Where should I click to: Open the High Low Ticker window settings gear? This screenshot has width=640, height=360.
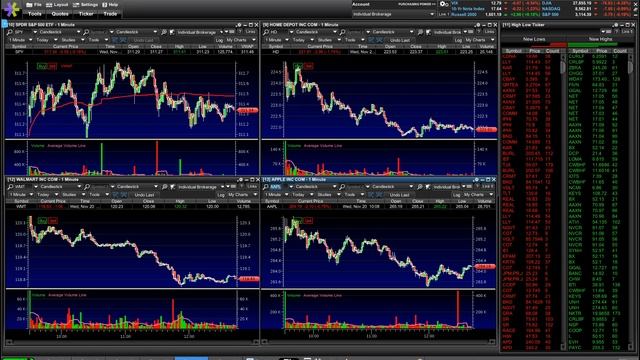(616, 25)
